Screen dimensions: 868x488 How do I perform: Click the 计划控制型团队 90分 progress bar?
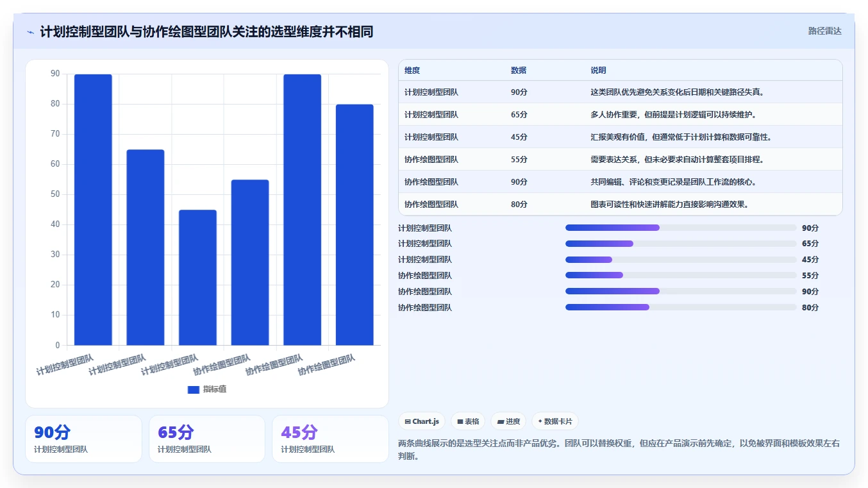tap(681, 228)
